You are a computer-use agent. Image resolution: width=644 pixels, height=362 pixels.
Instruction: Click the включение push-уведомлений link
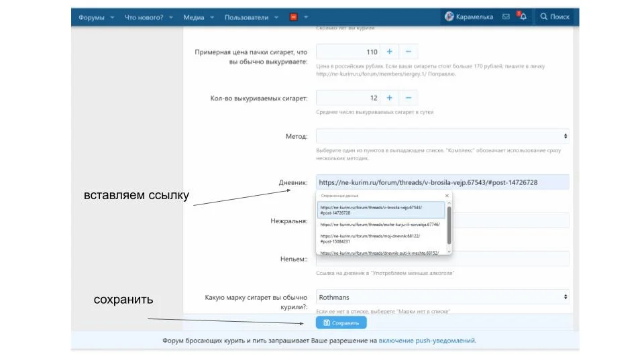[427, 341]
